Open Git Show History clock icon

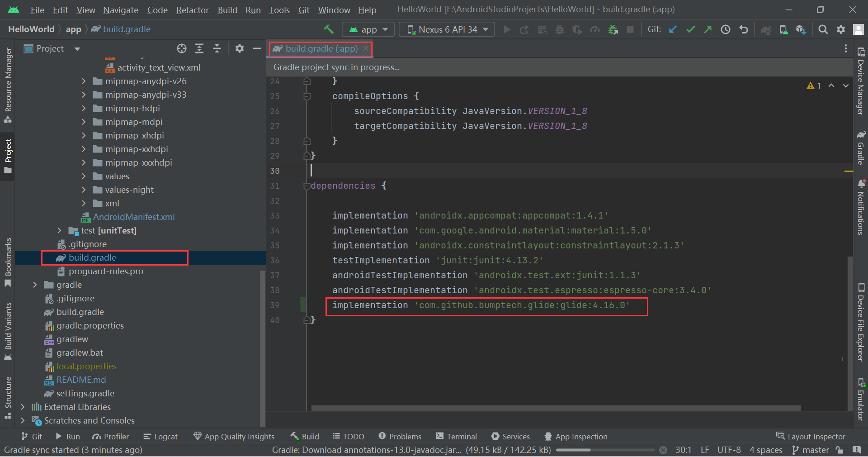(x=726, y=29)
